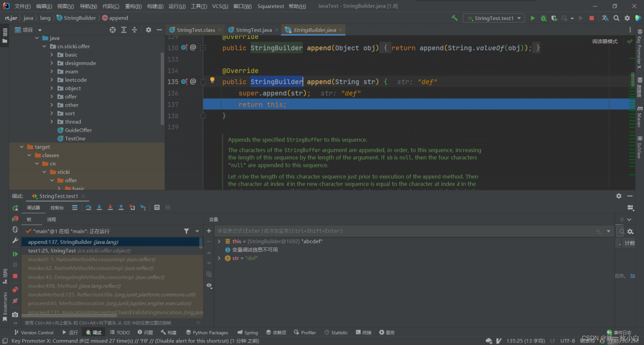The width and height of the screenshot is (644, 345).
Task: Click the Step Out debugger icon
Action: pos(121,207)
